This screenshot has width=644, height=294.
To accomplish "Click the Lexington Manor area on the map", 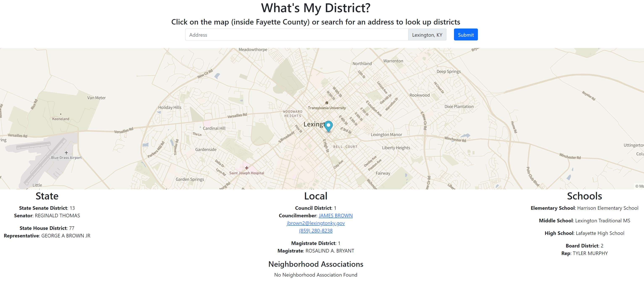I will (387, 134).
